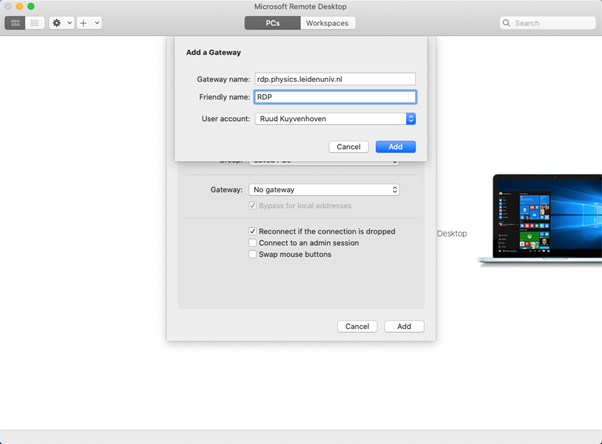Click the plus add icon

(84, 23)
